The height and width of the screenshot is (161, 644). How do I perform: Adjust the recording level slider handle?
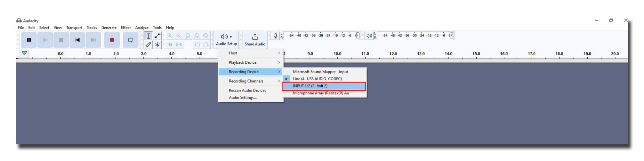[357, 35]
